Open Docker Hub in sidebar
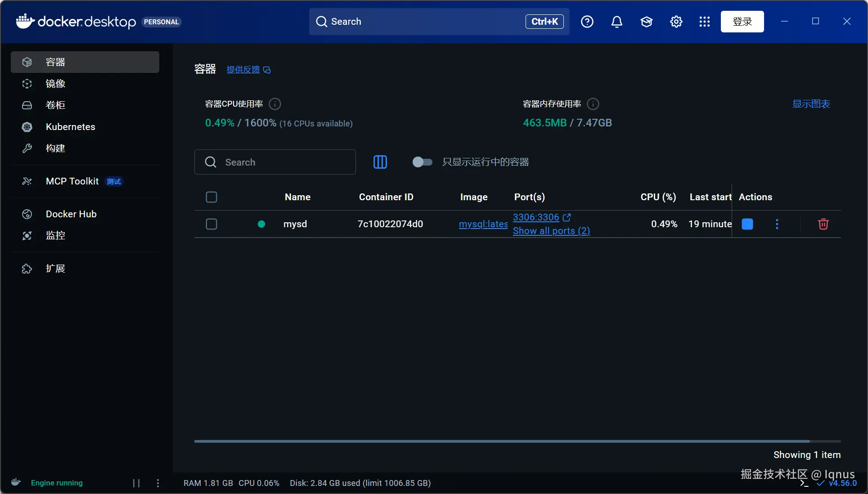Image resolution: width=868 pixels, height=494 pixels. (71, 214)
